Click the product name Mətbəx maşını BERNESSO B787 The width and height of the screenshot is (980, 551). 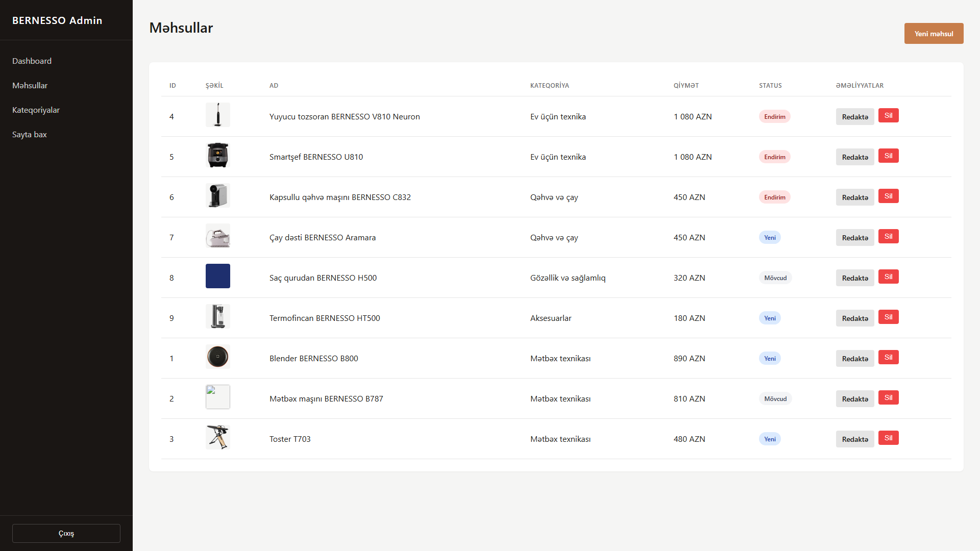pyautogui.click(x=326, y=398)
